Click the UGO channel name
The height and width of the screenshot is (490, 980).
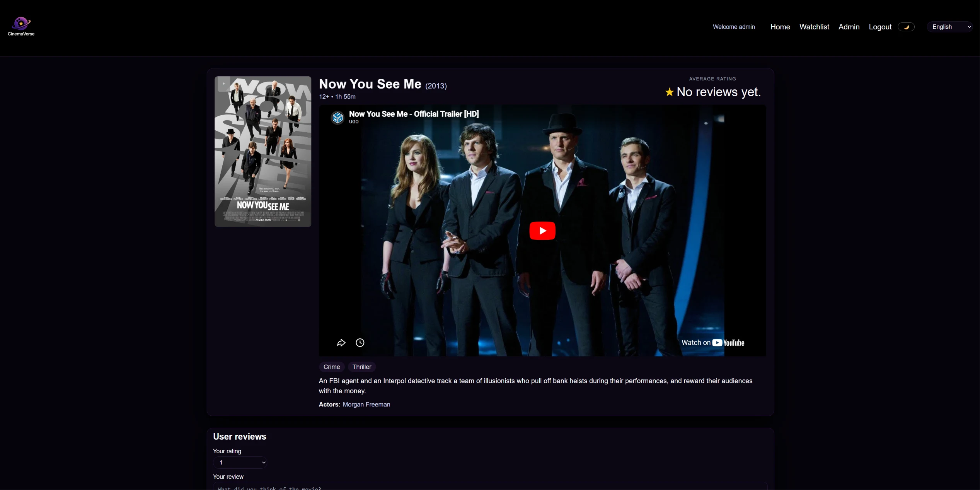[x=354, y=122]
